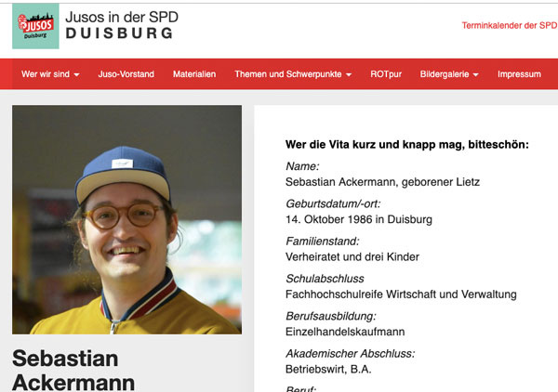Click the Geburtsdatum text 14. Oktober 1986
This screenshot has width=558, height=392.
coord(329,219)
